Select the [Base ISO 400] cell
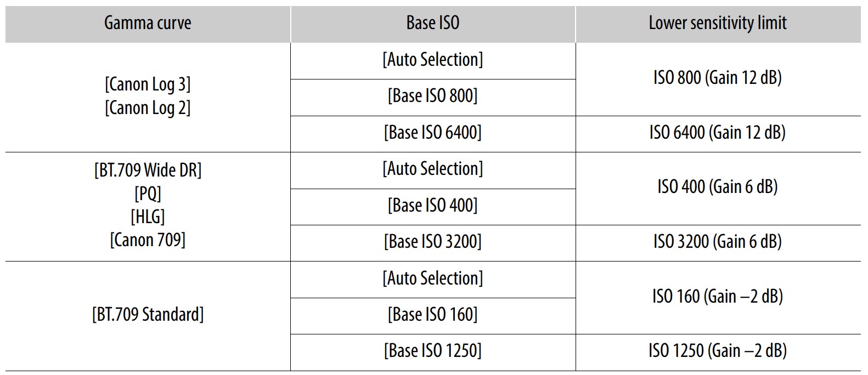 (x=432, y=206)
